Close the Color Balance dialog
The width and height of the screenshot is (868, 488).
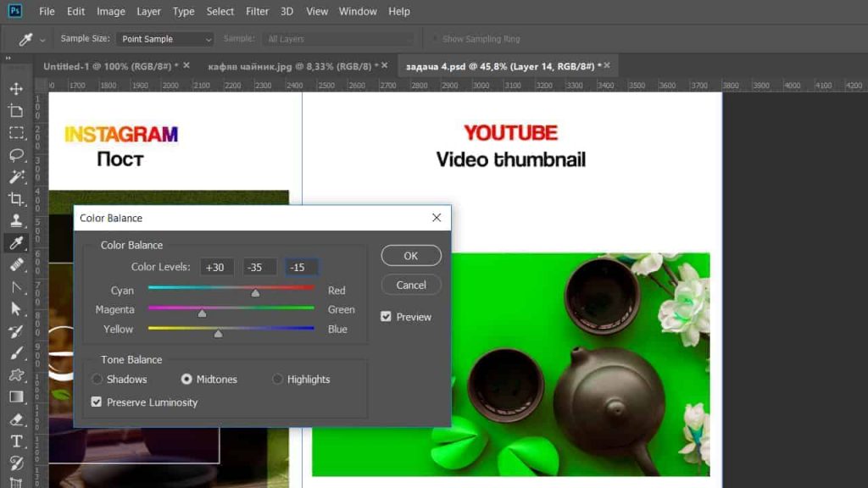click(437, 218)
